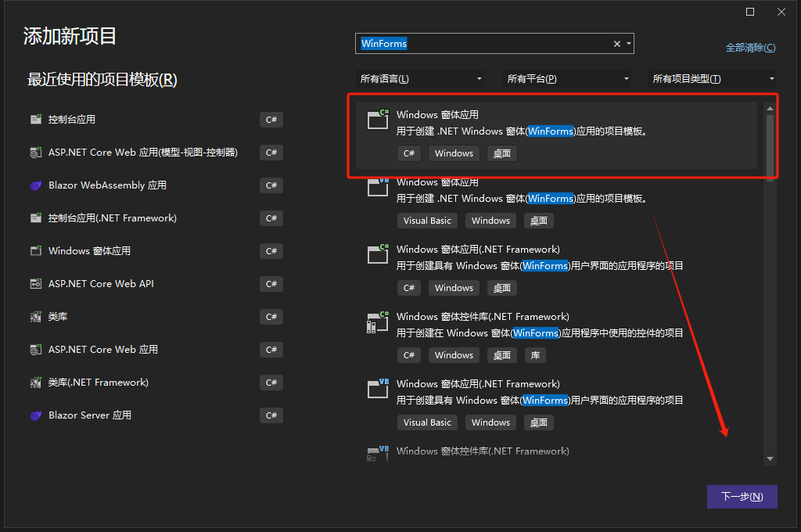Click the C# Windows 窗体应用 result icon
Image resolution: width=801 pixels, height=532 pixels.
tap(378, 119)
